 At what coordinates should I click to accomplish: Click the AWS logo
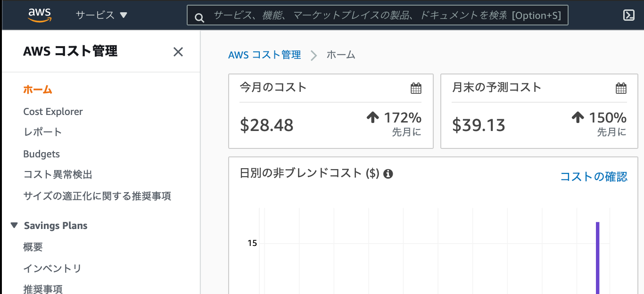point(40,15)
